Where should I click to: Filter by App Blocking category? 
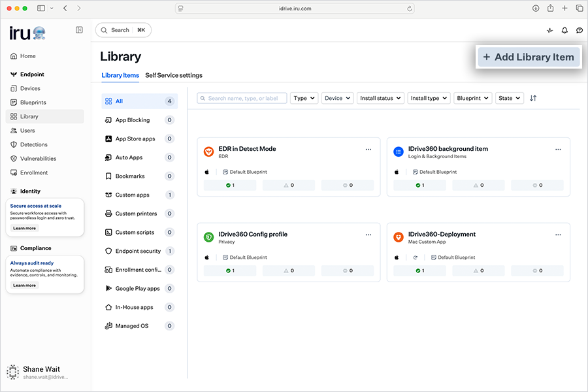140,120
